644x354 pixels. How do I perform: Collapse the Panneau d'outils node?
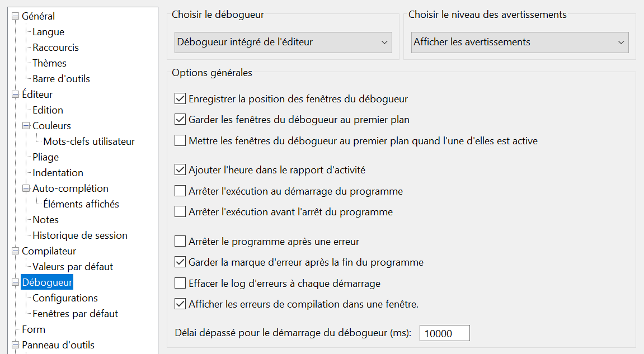point(16,345)
